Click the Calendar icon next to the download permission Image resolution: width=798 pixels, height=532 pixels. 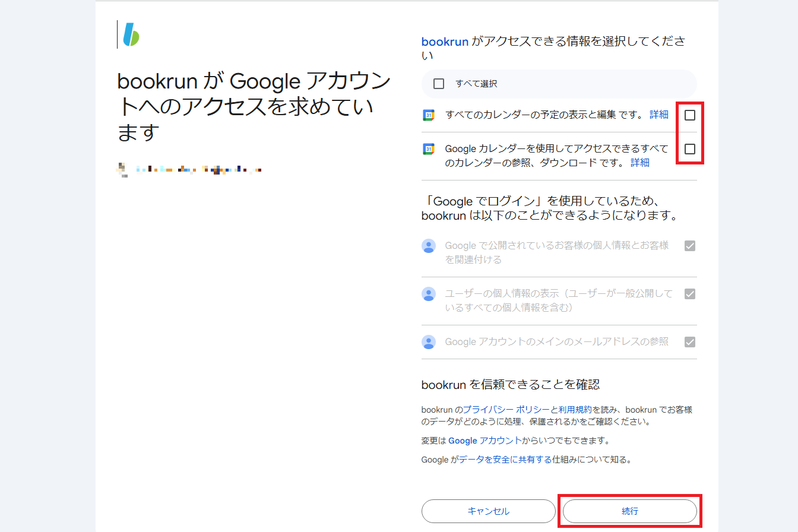pos(429,148)
